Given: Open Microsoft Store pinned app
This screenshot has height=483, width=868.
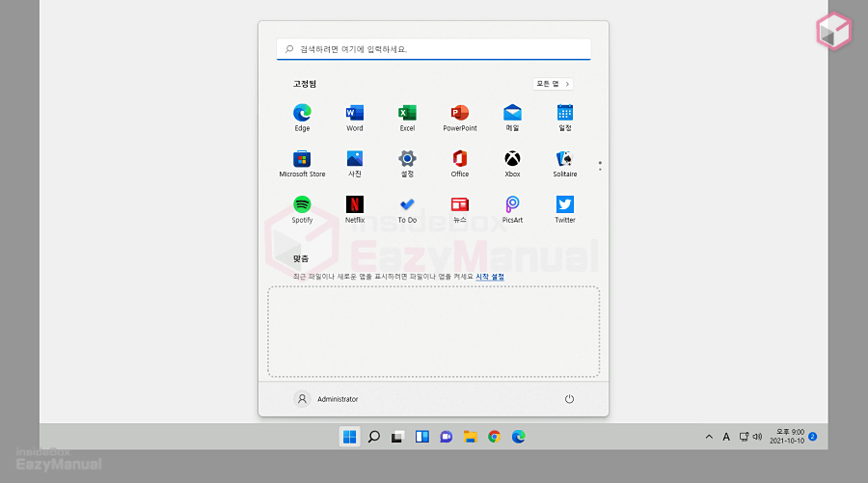Looking at the screenshot, I should point(302,163).
